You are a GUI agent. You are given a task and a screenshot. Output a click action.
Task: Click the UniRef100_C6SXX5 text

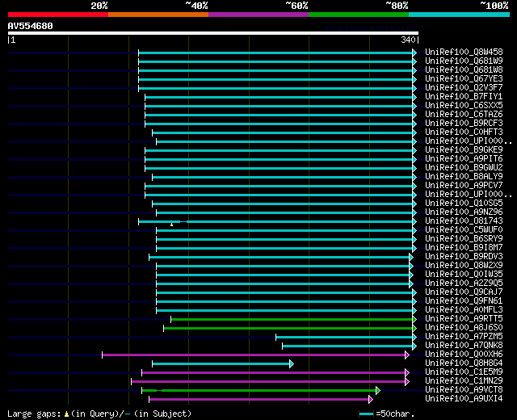(x=464, y=105)
